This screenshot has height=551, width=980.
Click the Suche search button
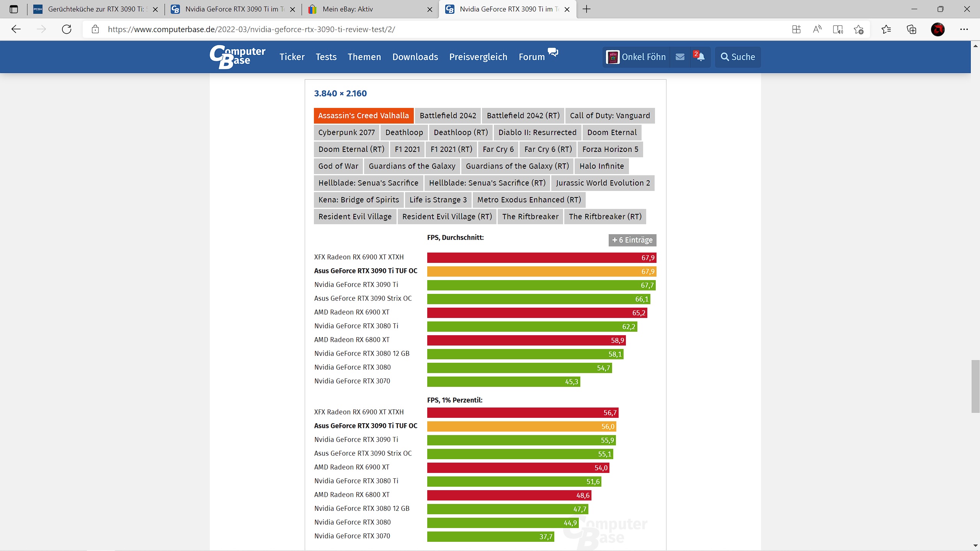pyautogui.click(x=738, y=57)
